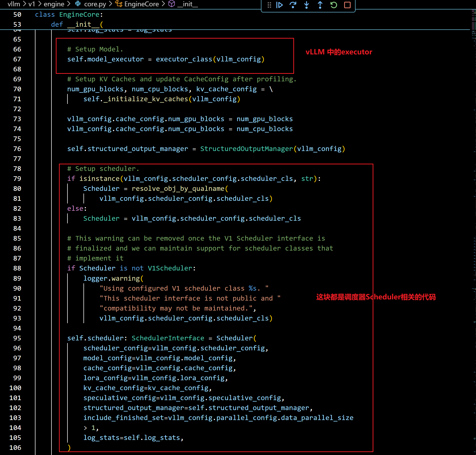This screenshot has width=476, height=455.
Task: Expand the engine breadcrumb segment
Action: 54,4
